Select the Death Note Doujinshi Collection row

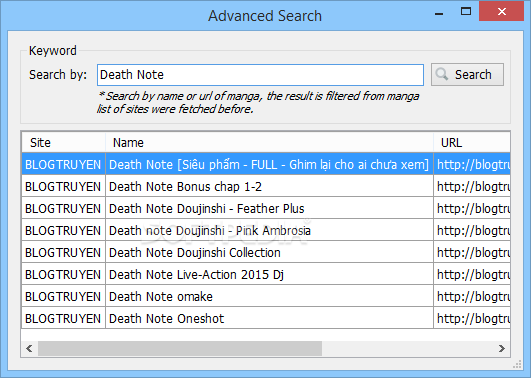pos(266,252)
